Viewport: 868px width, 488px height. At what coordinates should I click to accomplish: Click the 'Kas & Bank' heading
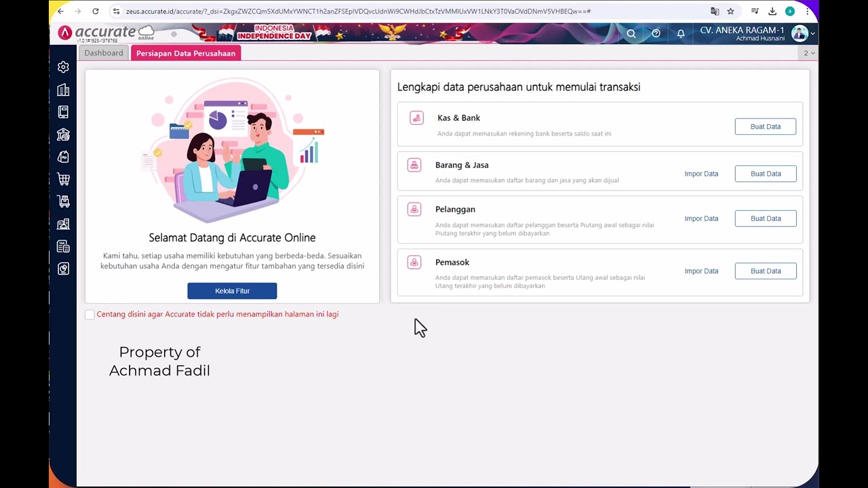pyautogui.click(x=458, y=118)
